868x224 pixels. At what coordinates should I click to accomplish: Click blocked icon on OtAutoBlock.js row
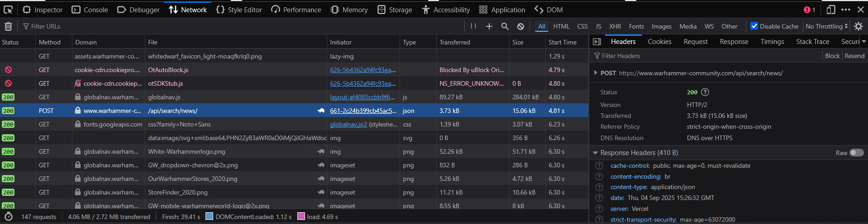8,70
